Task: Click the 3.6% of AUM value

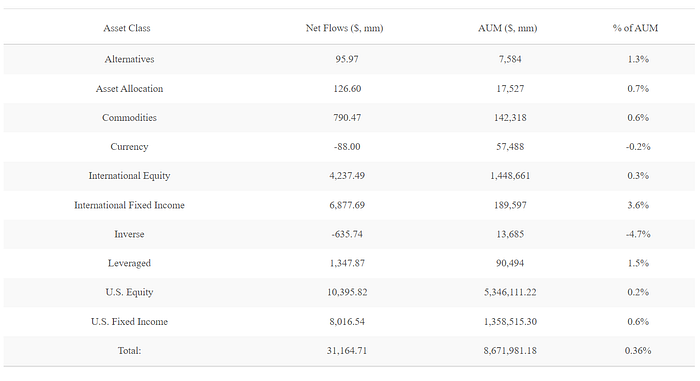Action: coord(638,205)
